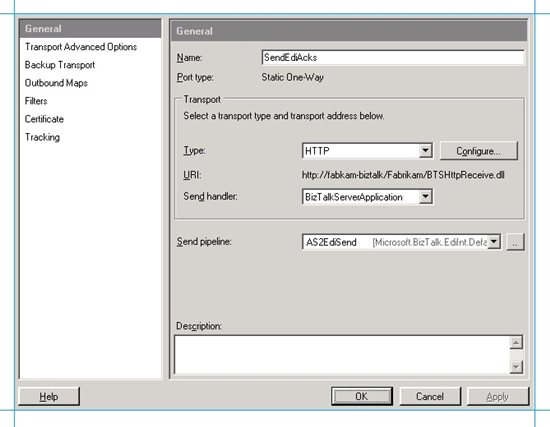Go to Outbound Maps settings
550x427 pixels.
[x=56, y=83]
